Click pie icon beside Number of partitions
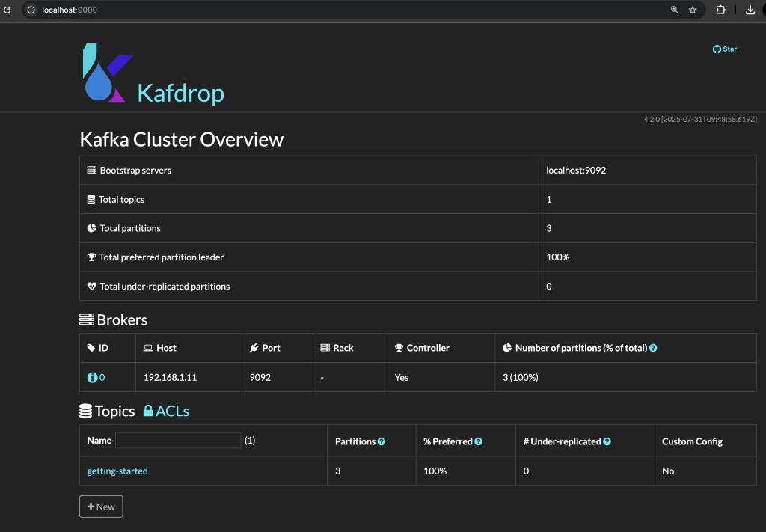Viewport: 766px width, 532px height. click(507, 348)
